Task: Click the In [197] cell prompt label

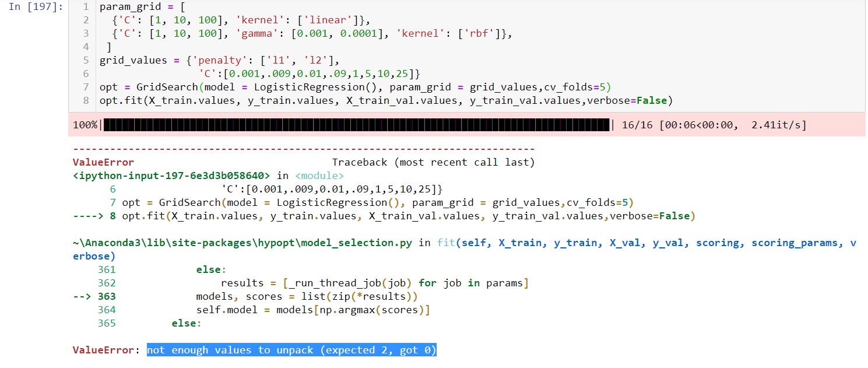Action: pos(36,8)
